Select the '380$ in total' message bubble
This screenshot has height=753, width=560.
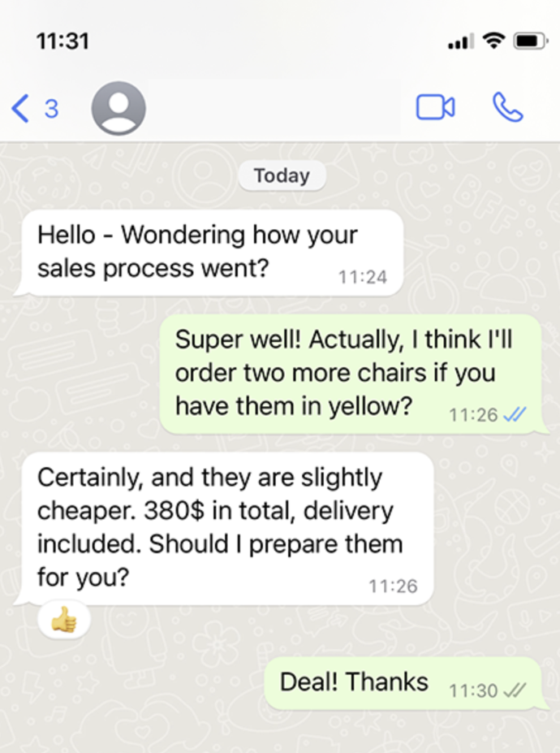point(225,528)
